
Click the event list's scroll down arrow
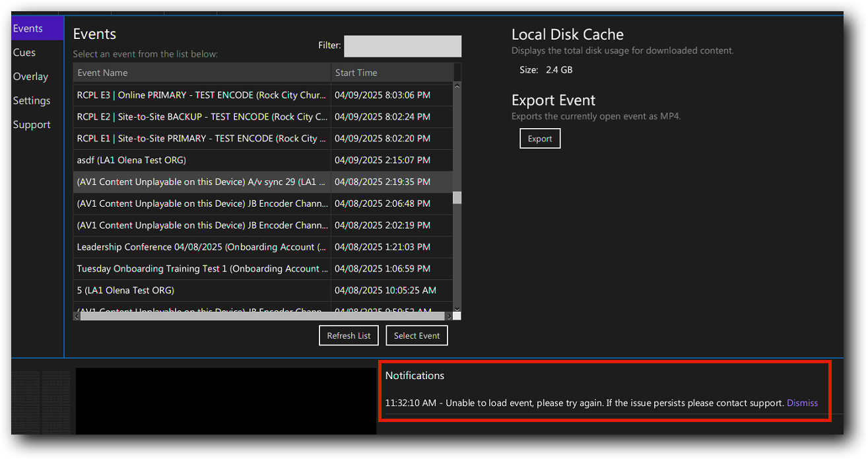457,308
